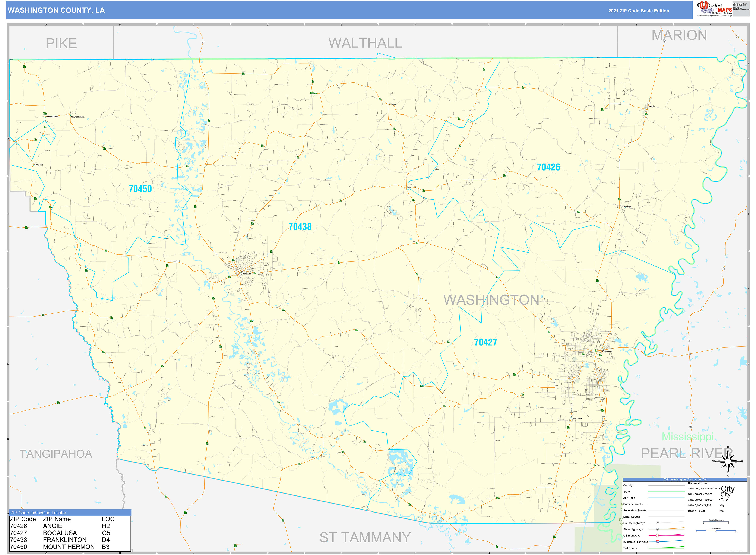Click the 70427 BOGALUSA row in index

point(60,533)
